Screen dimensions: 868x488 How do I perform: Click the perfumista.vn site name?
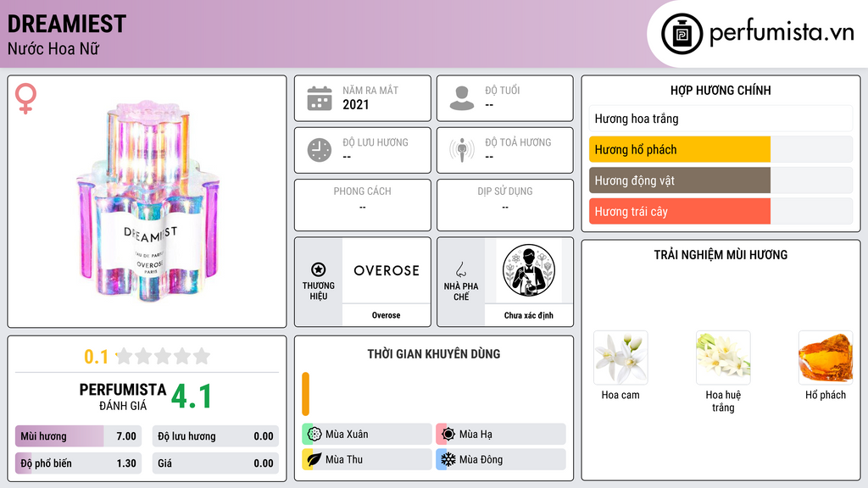tap(782, 33)
